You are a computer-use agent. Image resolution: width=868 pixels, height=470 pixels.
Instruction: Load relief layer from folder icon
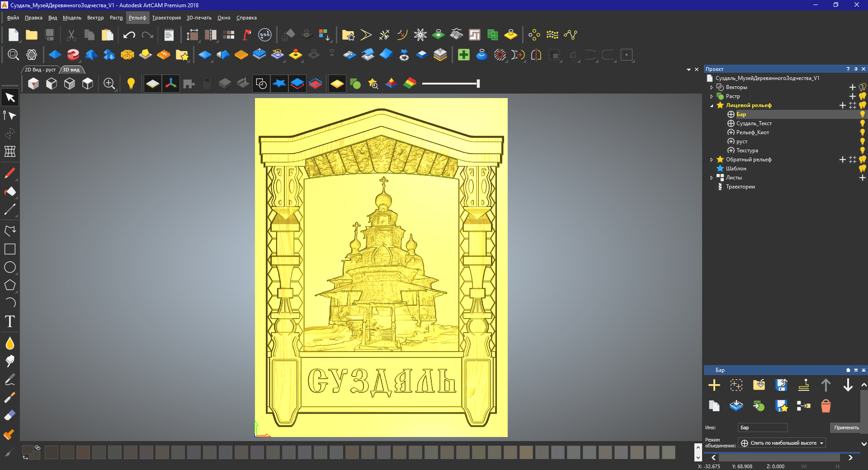(759, 385)
